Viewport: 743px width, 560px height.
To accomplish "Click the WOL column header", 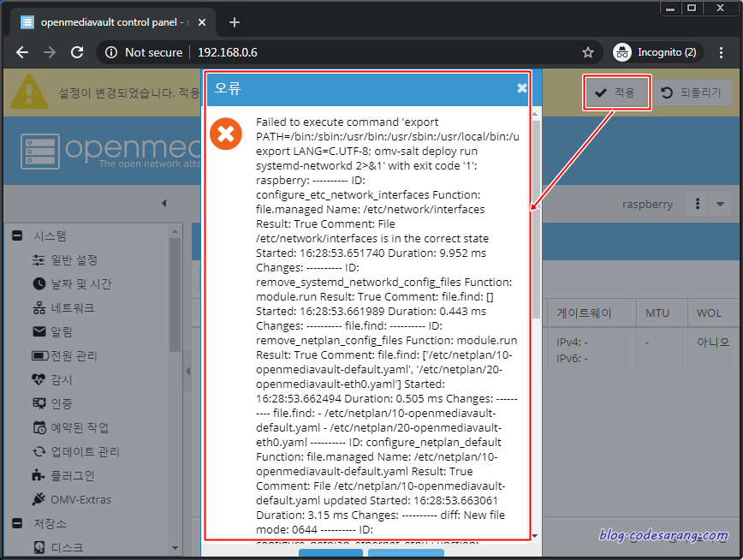I will coord(714,313).
